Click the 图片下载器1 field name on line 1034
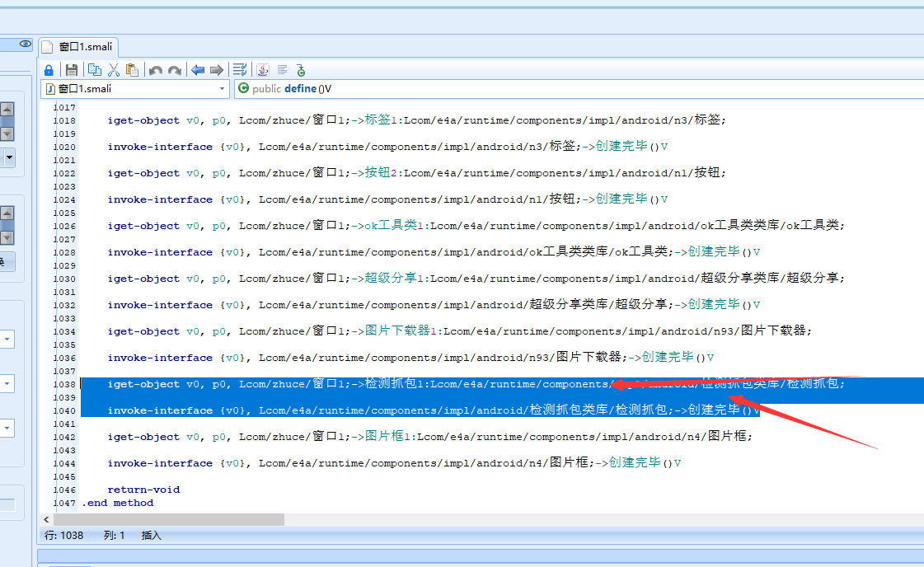The width and height of the screenshot is (924, 567). click(401, 330)
